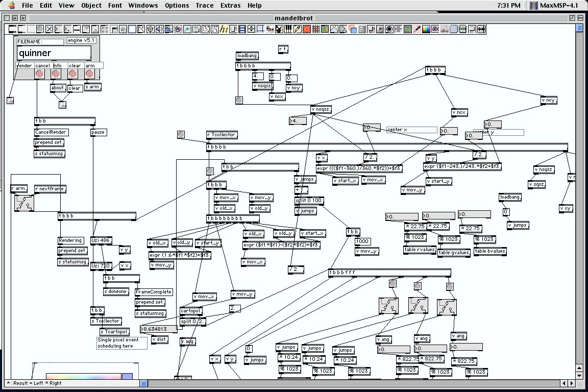The width and height of the screenshot is (588, 392).
Task: Select the dial object in the palette
Action: coord(122,29)
